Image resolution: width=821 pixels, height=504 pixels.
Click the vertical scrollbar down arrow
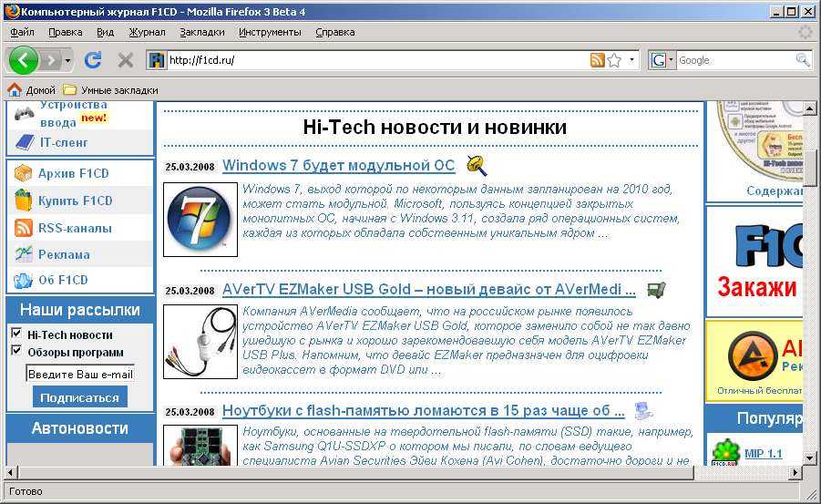(x=809, y=458)
